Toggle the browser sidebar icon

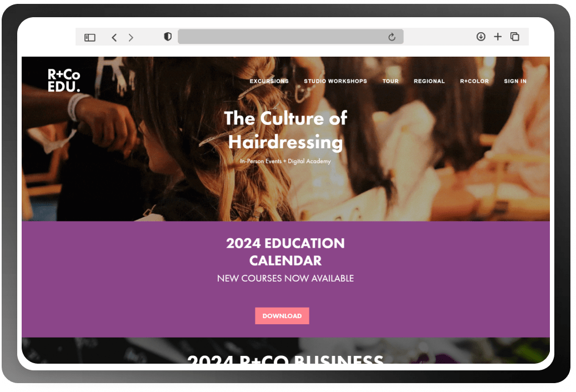(89, 37)
